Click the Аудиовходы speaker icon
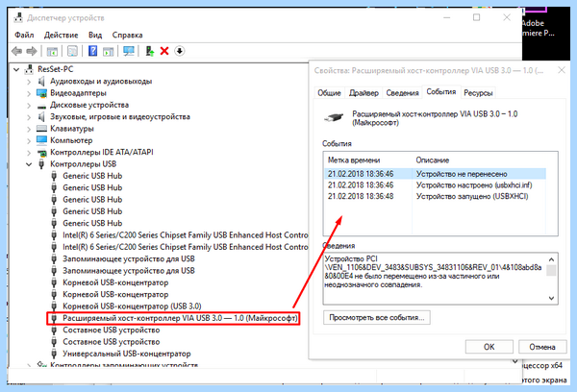577x392 pixels. pos(41,82)
